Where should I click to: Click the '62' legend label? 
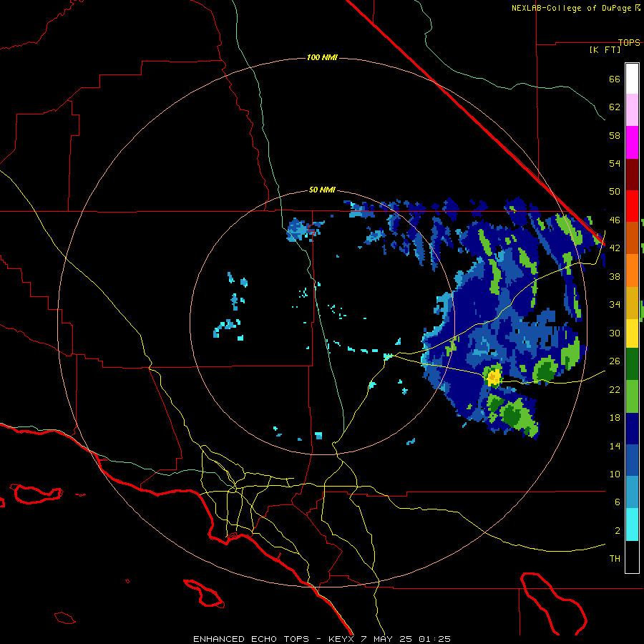pos(615,107)
